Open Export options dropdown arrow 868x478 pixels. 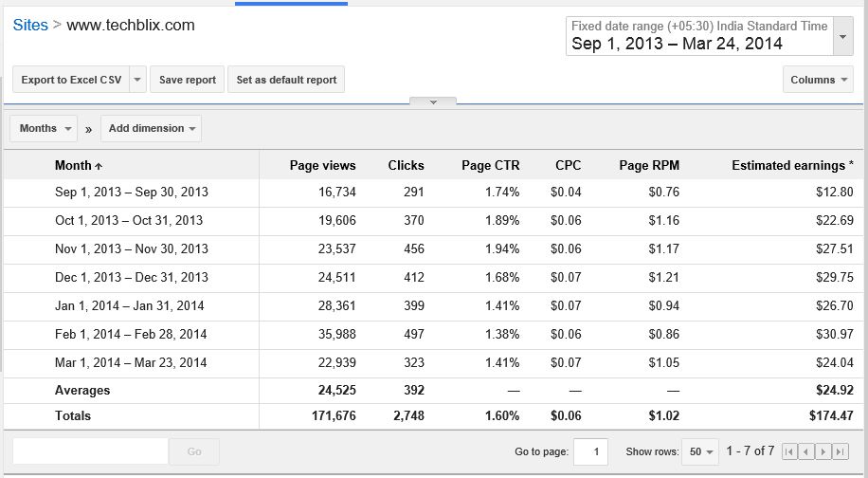(x=137, y=80)
